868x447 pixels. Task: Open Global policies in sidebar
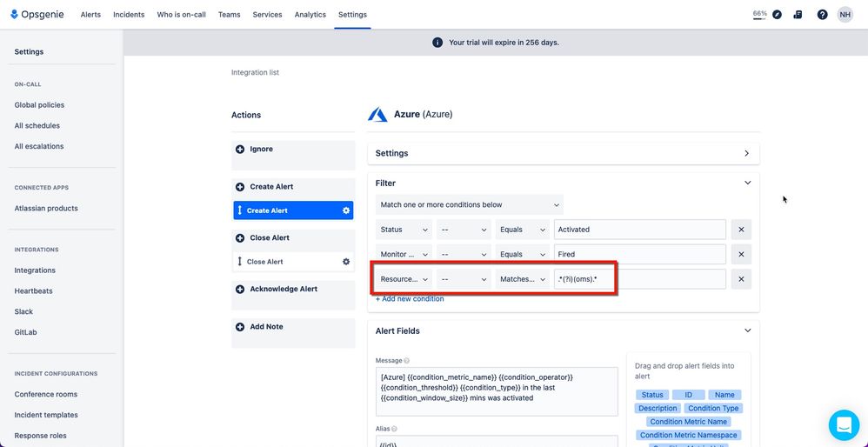click(39, 105)
